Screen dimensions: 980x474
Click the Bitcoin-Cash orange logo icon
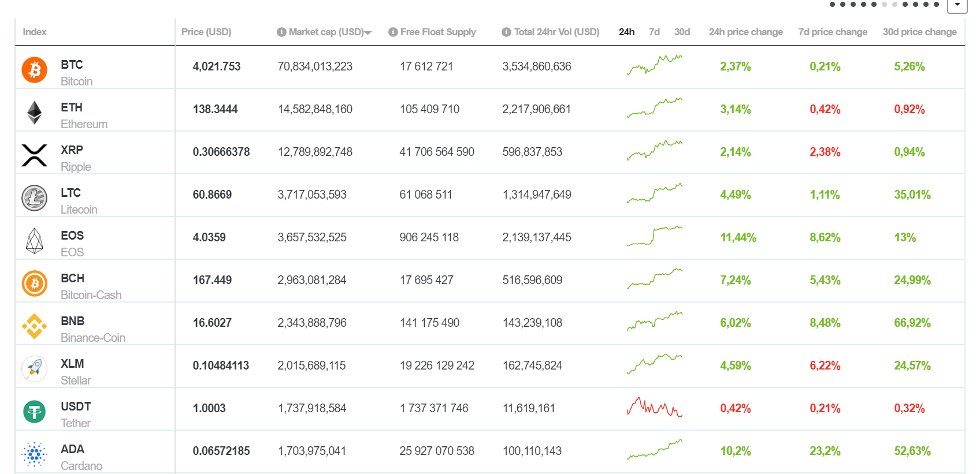pos(34,283)
